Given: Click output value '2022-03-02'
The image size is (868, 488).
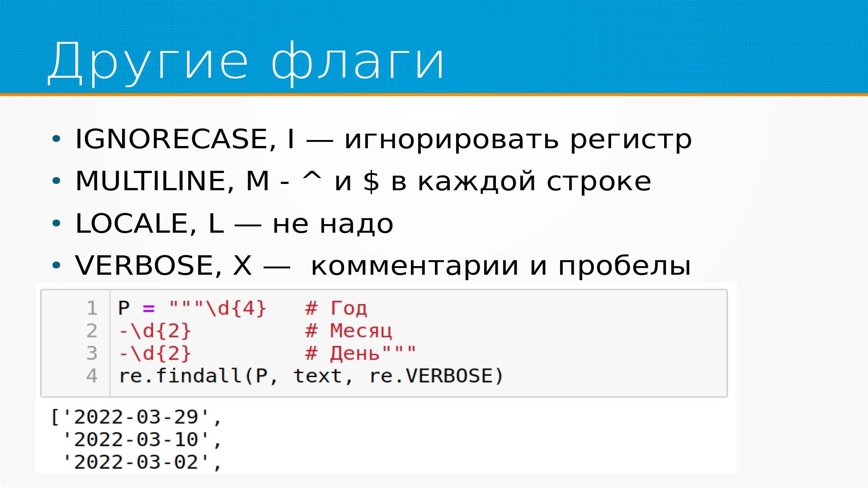Looking at the screenshot, I should click(x=136, y=462).
